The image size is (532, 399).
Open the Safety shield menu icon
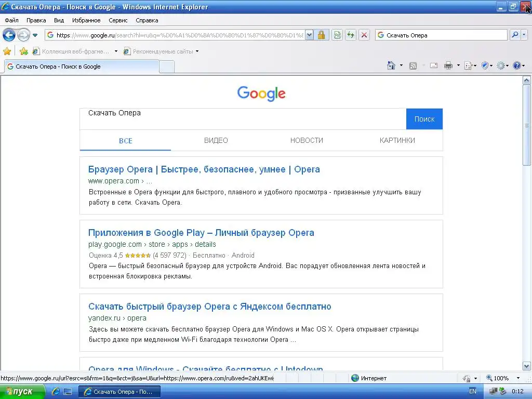(487, 65)
